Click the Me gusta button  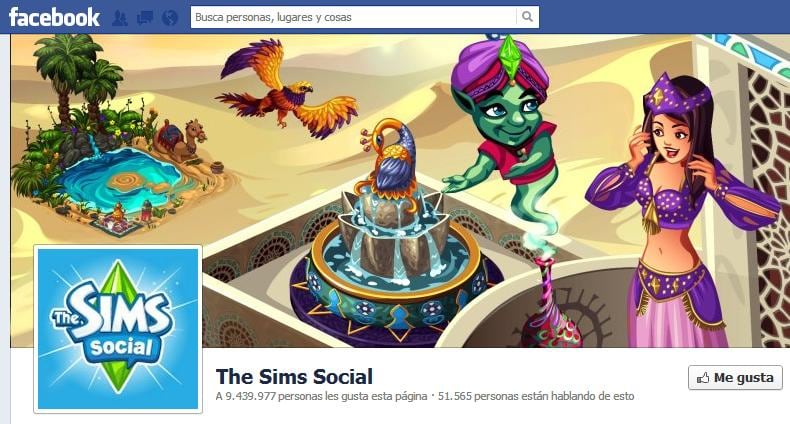(x=735, y=378)
